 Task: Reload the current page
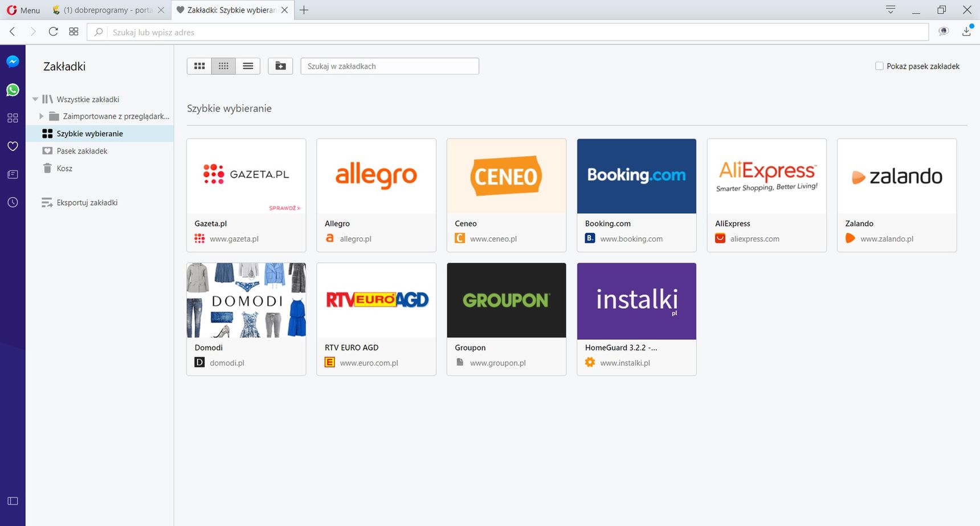coord(53,32)
